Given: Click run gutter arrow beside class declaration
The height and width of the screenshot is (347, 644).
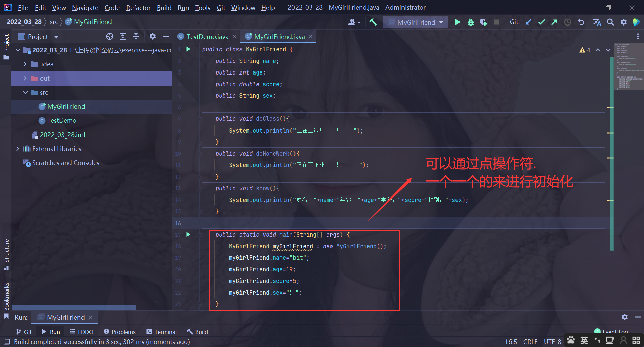Looking at the screenshot, I should 189,49.
